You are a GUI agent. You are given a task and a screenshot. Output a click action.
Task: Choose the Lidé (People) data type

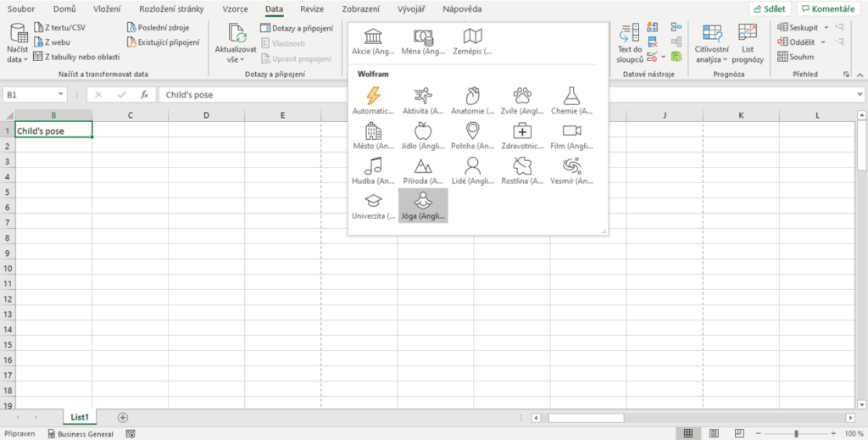[472, 170]
